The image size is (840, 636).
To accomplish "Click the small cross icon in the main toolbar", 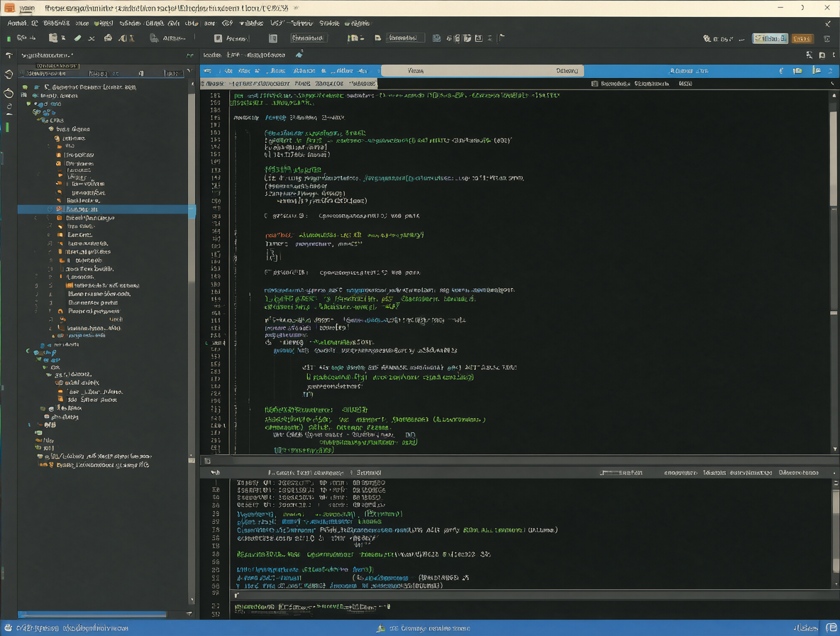I will [x=92, y=38].
